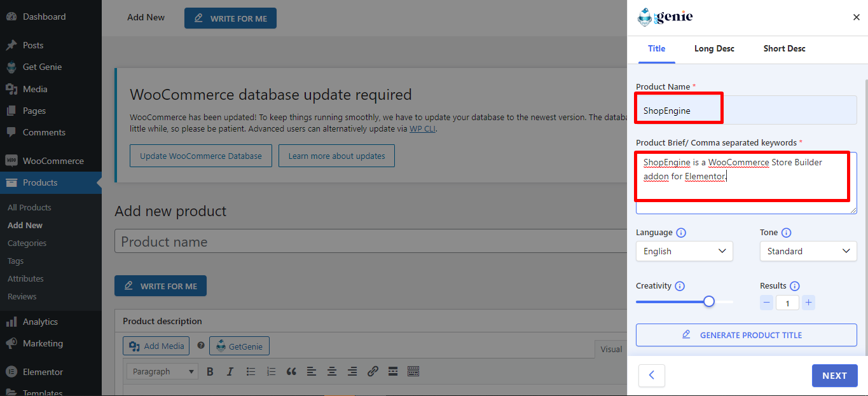This screenshot has width=868, height=396.
Task: Click the top WRITE FOR ME button
Action: (x=230, y=18)
